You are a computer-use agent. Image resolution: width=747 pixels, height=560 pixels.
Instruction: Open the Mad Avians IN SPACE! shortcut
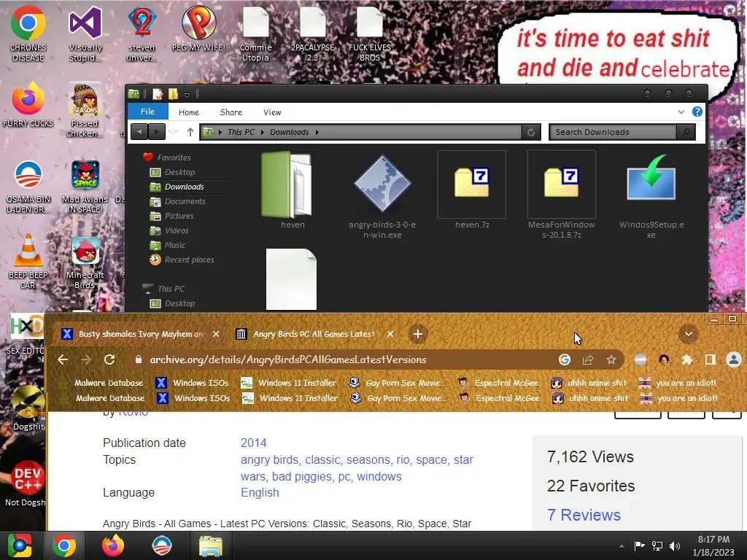(85, 186)
